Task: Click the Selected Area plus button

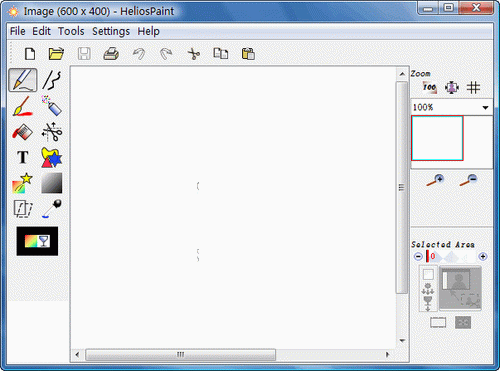Action: click(x=483, y=256)
